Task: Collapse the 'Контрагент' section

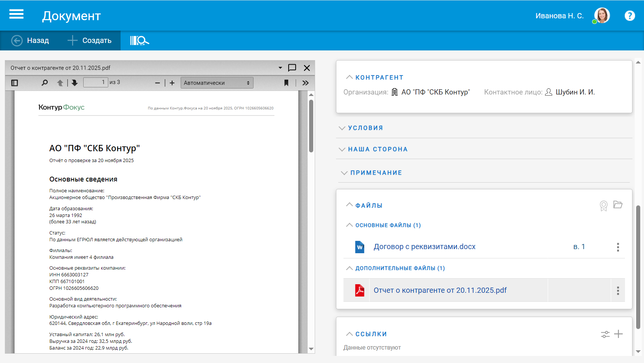Action: point(379,78)
